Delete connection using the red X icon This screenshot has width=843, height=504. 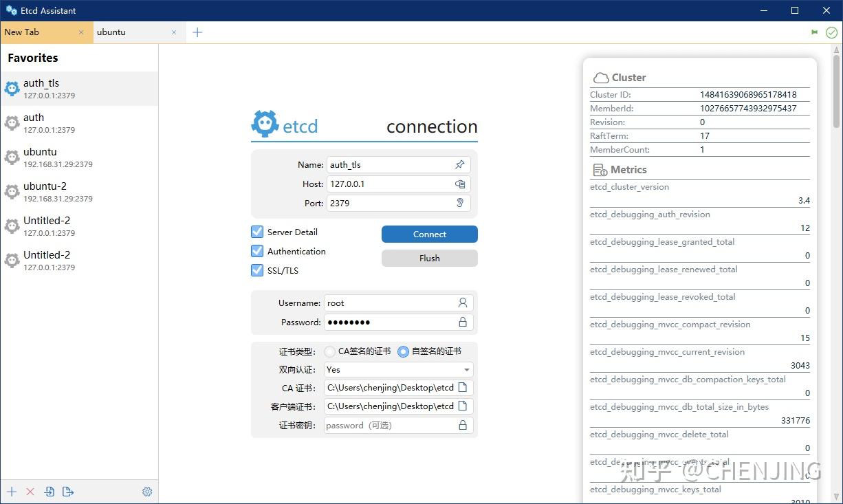coord(30,492)
